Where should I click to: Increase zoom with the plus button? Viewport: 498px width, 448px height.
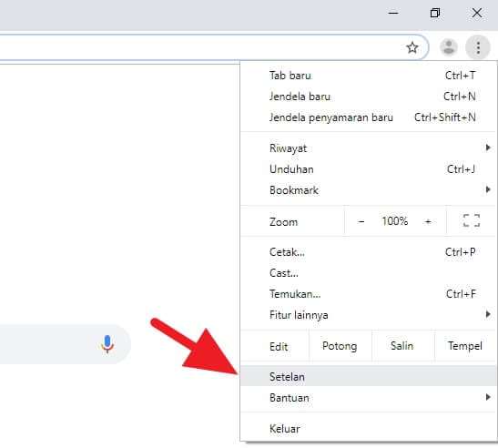pos(428,221)
